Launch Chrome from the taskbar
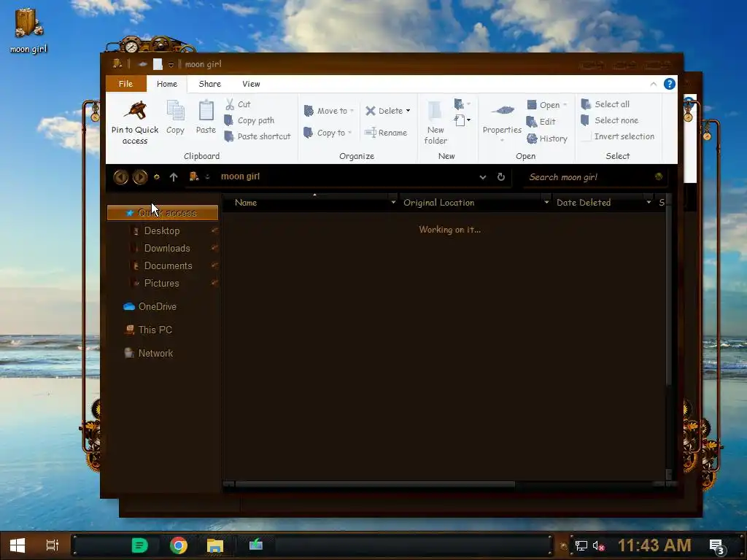This screenshot has height=560, width=747. [179, 545]
